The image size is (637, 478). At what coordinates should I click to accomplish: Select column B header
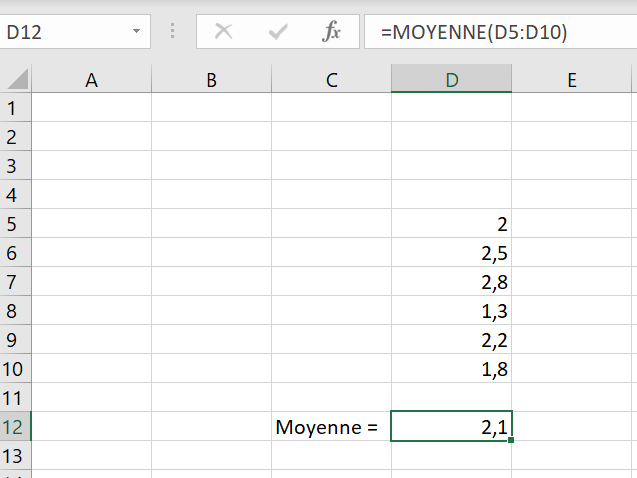(x=211, y=80)
